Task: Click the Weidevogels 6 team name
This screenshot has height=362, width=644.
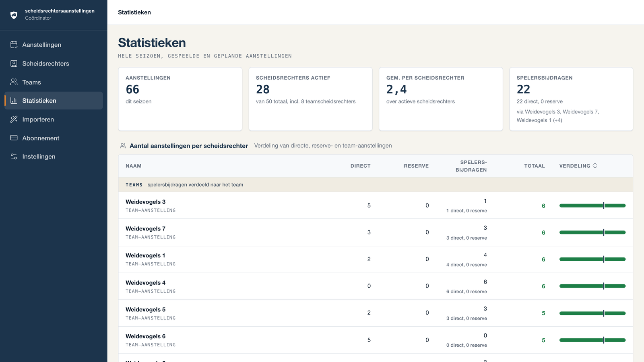Action: pyautogui.click(x=145, y=336)
